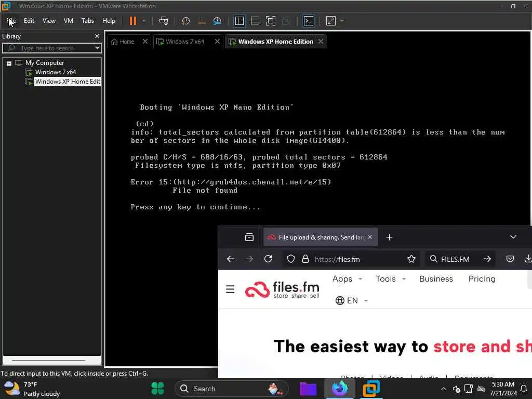The height and width of the screenshot is (399, 532).
Task: Open Firefox View icon in the browser
Action: (x=249, y=237)
